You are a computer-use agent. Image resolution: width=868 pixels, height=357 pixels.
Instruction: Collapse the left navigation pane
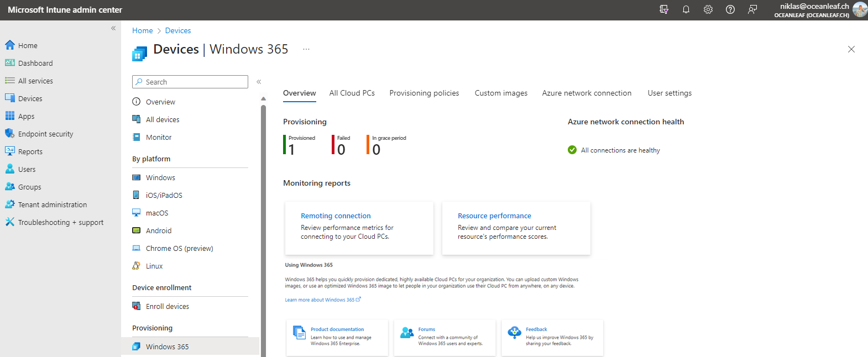click(x=113, y=28)
